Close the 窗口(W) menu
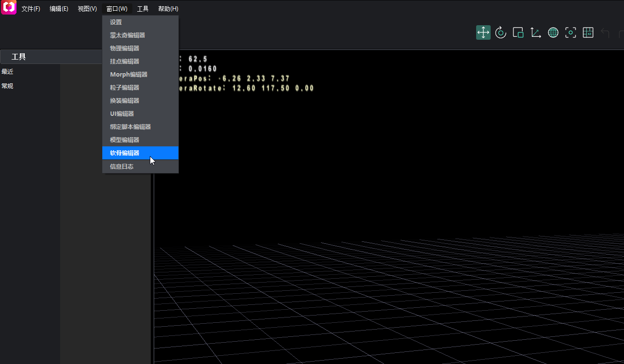The height and width of the screenshot is (364, 624). 117,9
